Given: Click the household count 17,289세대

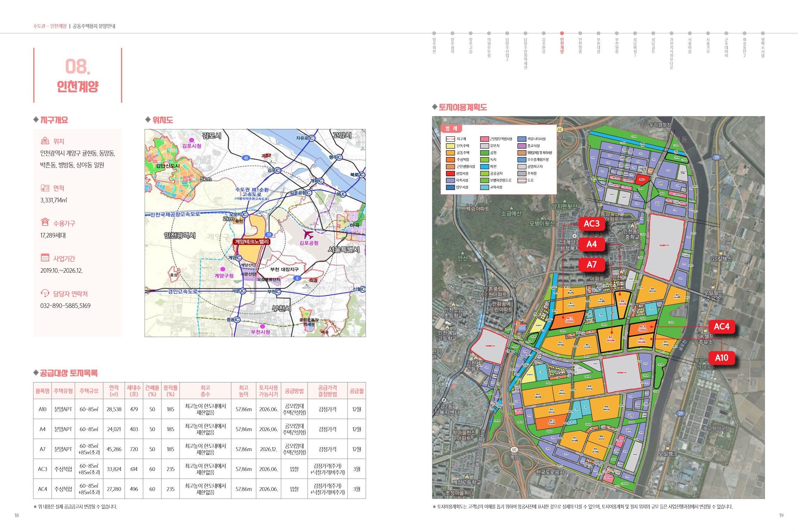Looking at the screenshot, I should point(53,235).
